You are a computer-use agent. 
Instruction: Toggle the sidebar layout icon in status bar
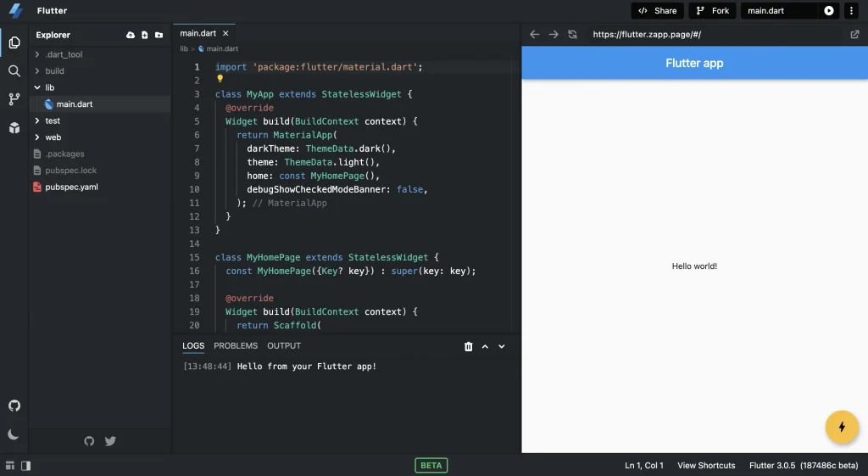click(x=25, y=466)
